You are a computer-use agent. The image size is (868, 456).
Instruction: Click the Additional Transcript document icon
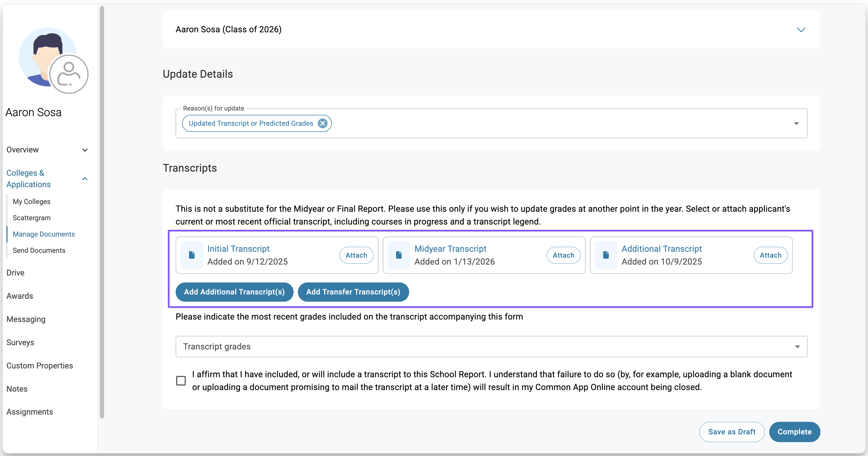(606, 255)
